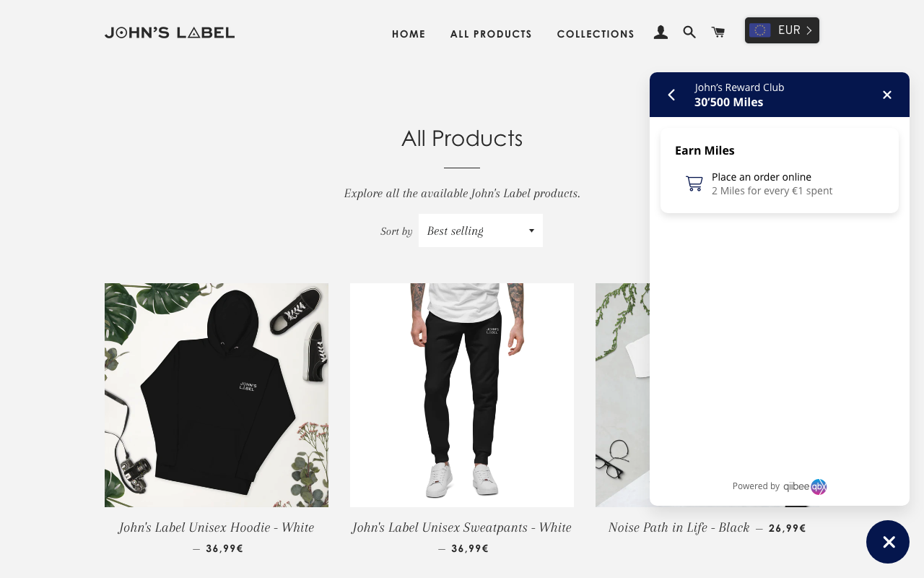The image size is (924, 578).
Task: Click the John's Label logo
Action: (170, 33)
